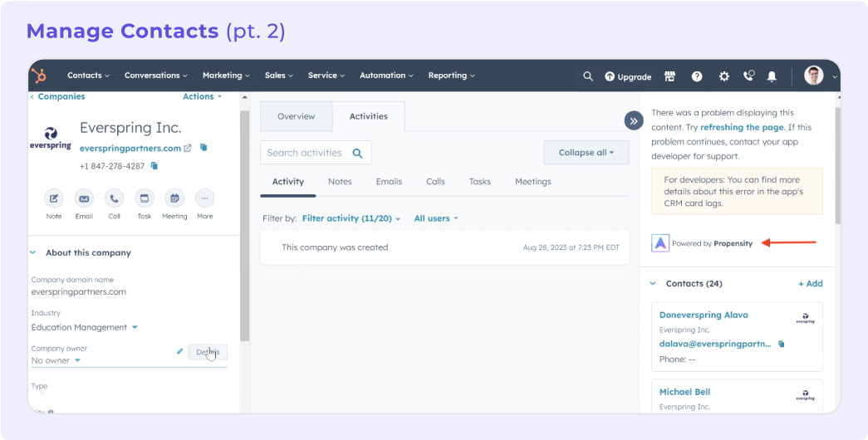Open the No owner dropdown
Screen dimensions: 868x440
(x=56, y=360)
